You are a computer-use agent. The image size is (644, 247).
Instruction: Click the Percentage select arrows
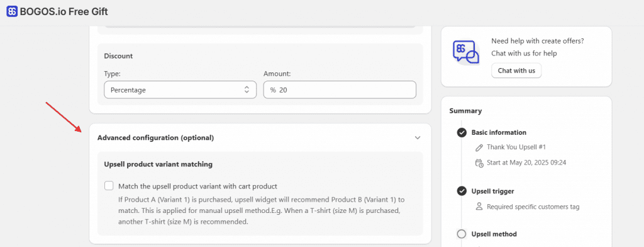[x=247, y=89]
